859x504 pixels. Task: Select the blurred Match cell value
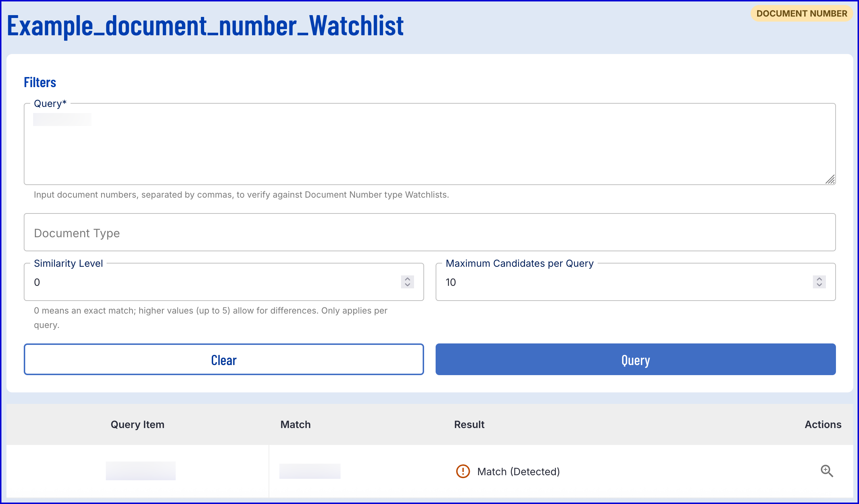[310, 471]
